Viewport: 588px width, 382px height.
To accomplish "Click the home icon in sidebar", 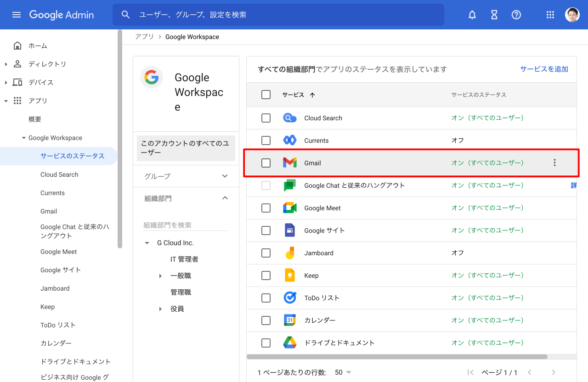I will tap(17, 45).
